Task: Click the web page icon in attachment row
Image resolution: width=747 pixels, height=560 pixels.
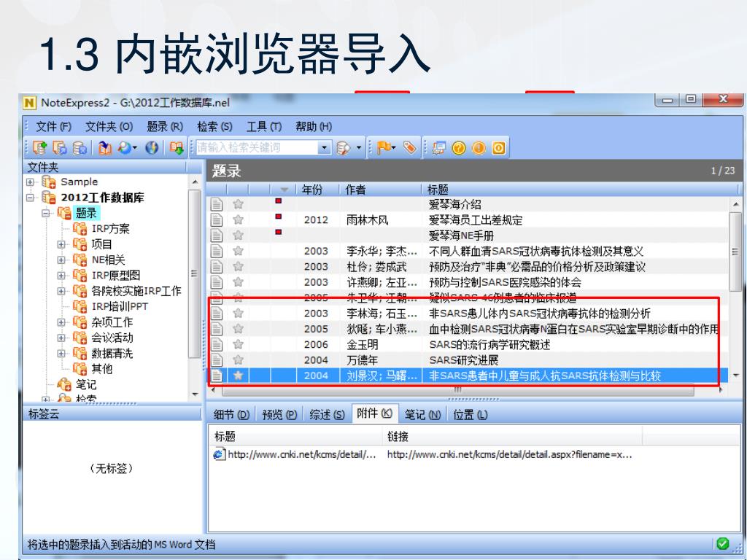Action: click(x=219, y=454)
